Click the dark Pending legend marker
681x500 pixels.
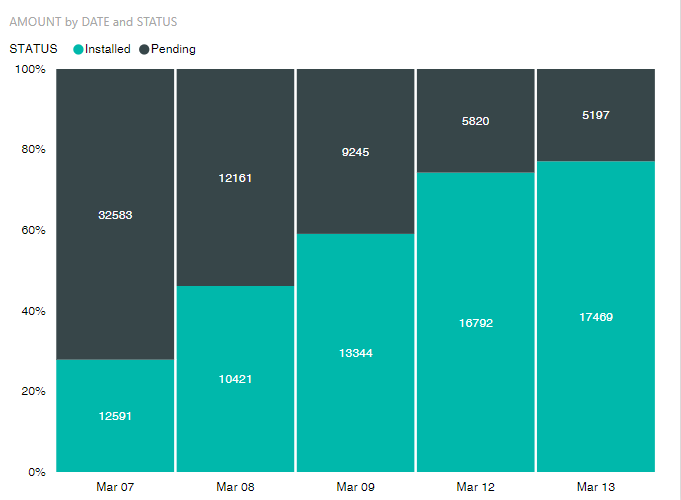(144, 49)
